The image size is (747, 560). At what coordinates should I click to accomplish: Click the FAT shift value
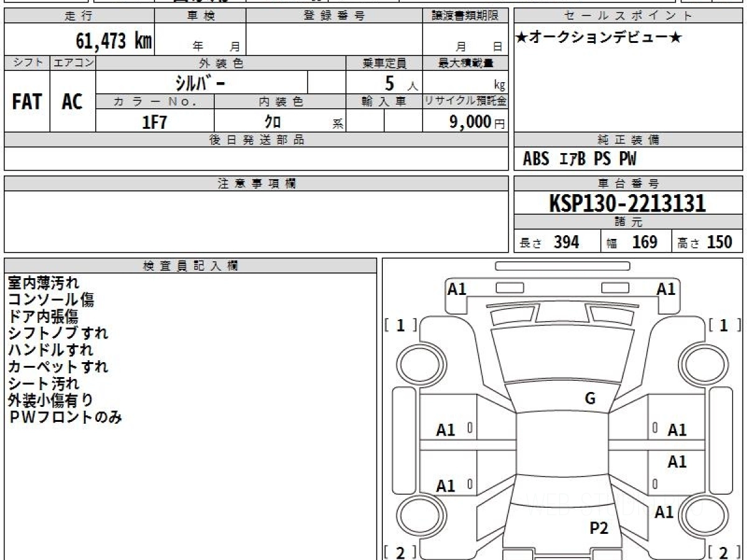click(27, 102)
